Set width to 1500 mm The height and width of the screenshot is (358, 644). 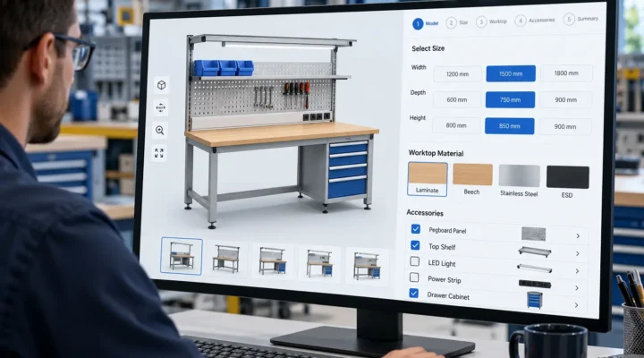click(x=511, y=73)
